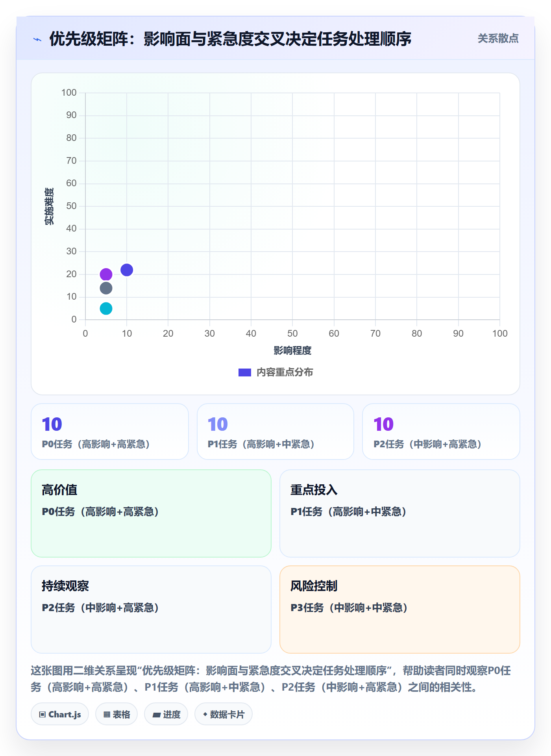Screen dimensions: 551x756
Task: Click the 60 tick on the 实施难度 axis
Action: point(71,183)
